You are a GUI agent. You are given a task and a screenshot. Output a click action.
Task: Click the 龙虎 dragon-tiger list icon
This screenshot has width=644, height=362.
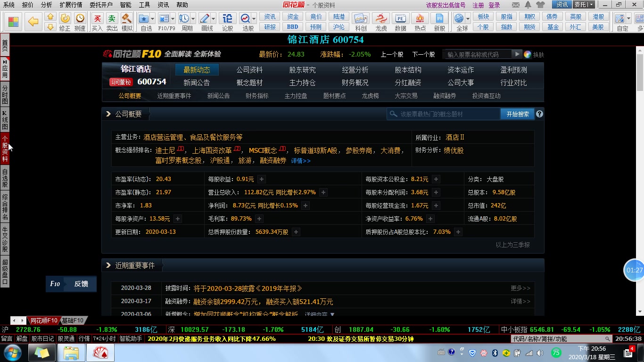[x=381, y=19]
